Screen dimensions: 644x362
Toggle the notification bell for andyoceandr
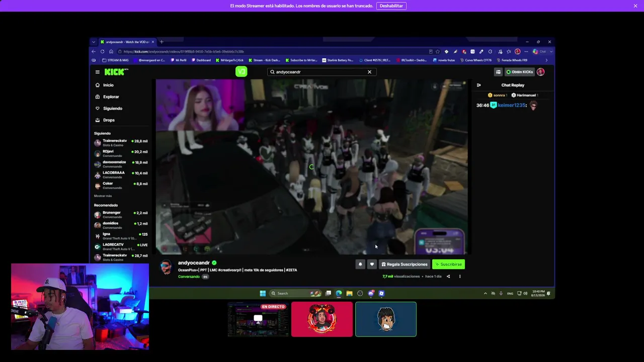360,264
